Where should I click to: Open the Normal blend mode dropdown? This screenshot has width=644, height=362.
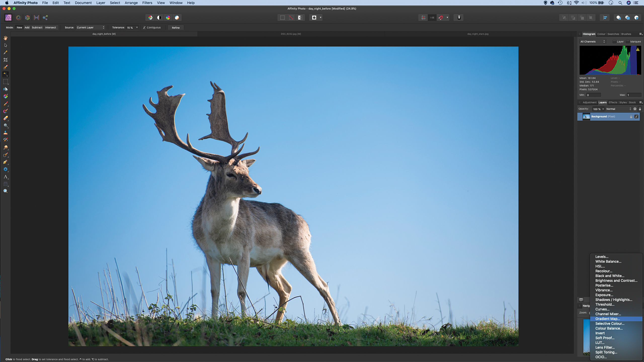619,109
